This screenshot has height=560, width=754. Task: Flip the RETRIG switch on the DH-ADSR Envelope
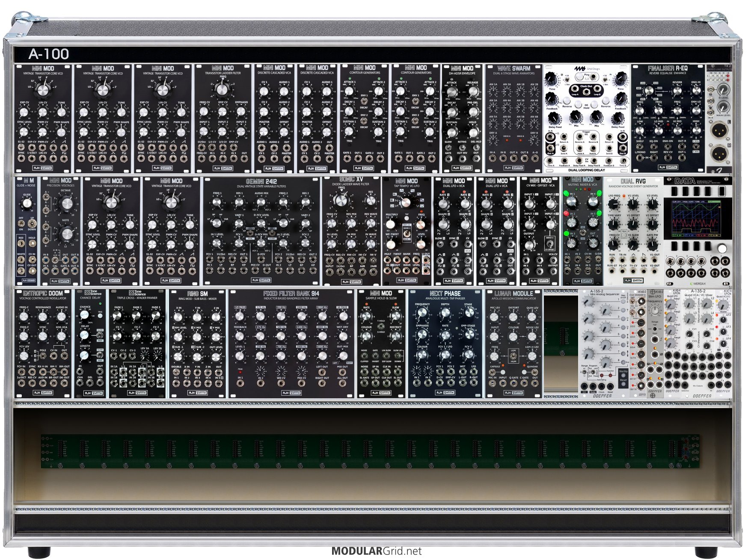point(462,147)
